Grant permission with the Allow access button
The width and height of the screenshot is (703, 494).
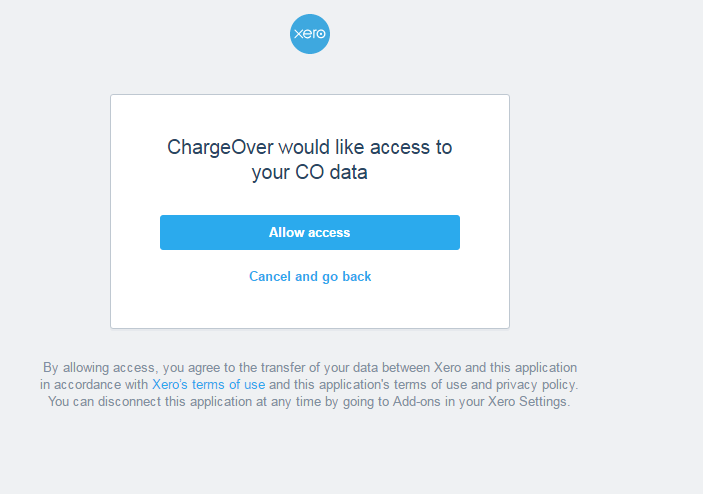click(x=310, y=232)
